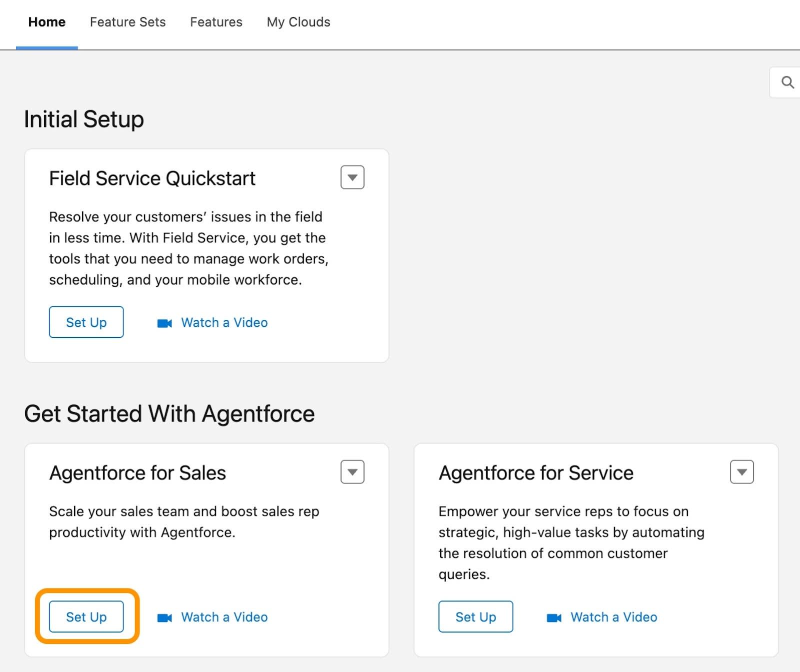
Task: Expand Agentforce for Service card dropdown menu
Action: [x=742, y=472]
